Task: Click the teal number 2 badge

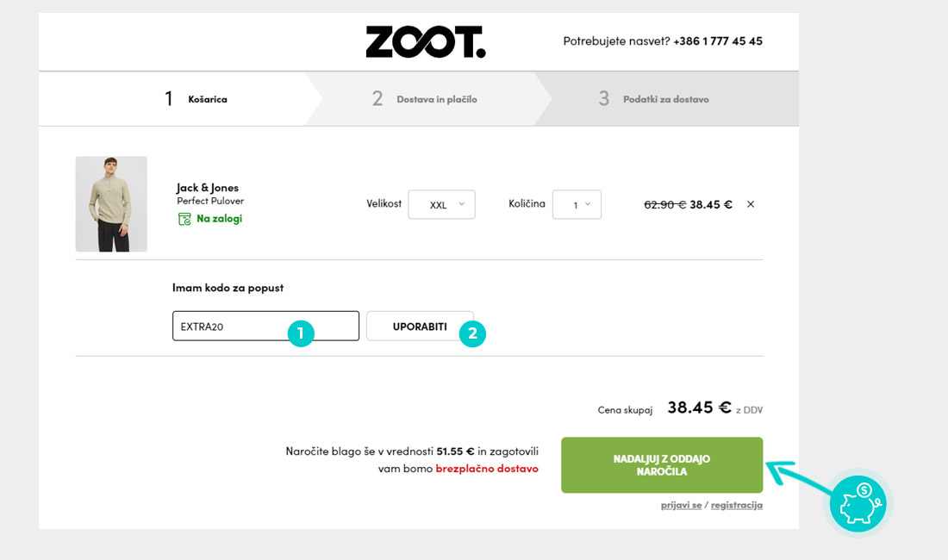Action: pyautogui.click(x=472, y=333)
